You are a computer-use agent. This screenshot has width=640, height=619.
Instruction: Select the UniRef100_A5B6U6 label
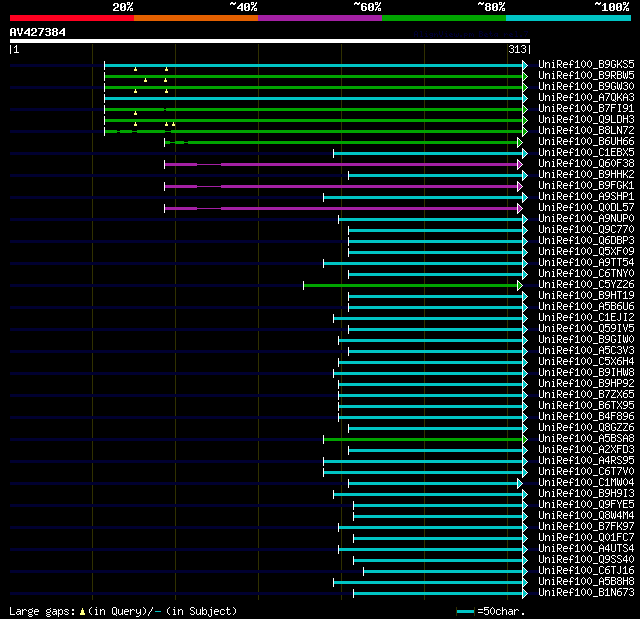(x=586, y=307)
